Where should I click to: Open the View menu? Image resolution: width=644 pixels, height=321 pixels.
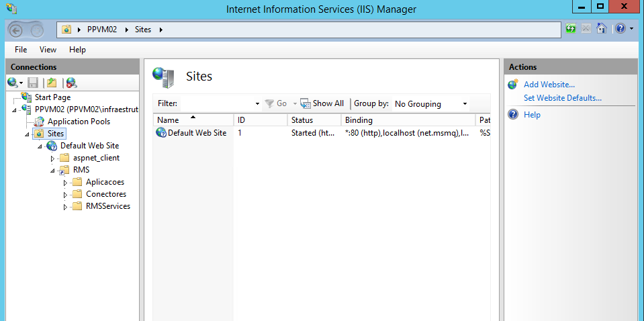tap(48, 50)
